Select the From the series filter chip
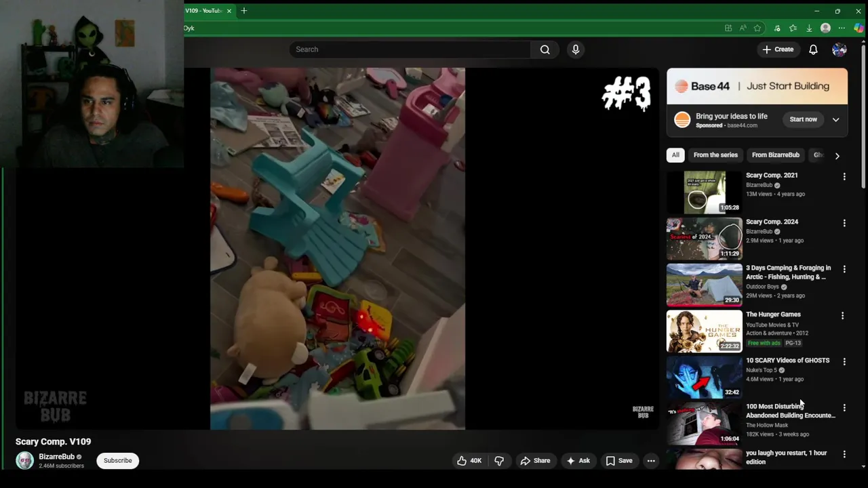The width and height of the screenshot is (868, 488). (715, 155)
